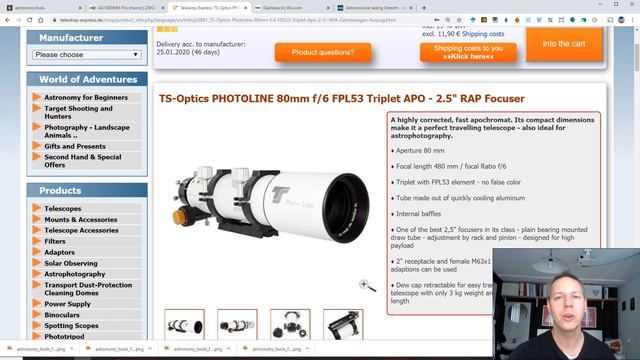This screenshot has width=640, height=360.
Task: Open Photography - Landscape Animals
Action: [87, 131]
